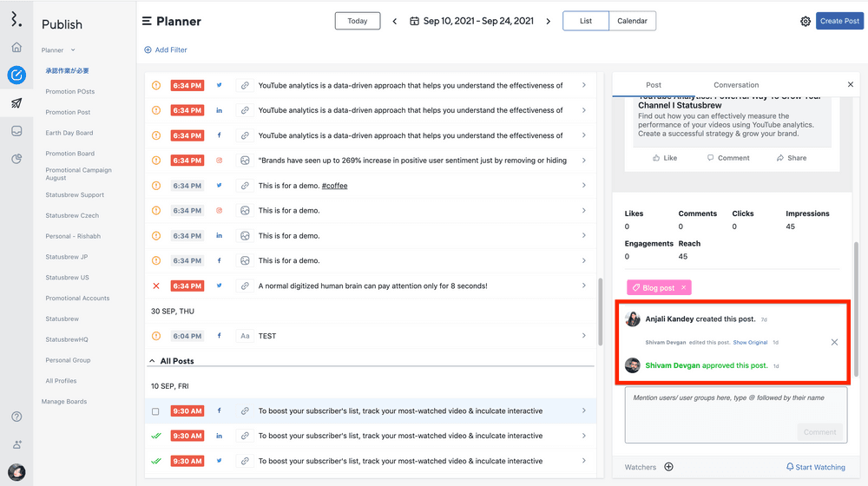Open the Home icon in left sidebar
This screenshot has width=868, height=486.
16,48
